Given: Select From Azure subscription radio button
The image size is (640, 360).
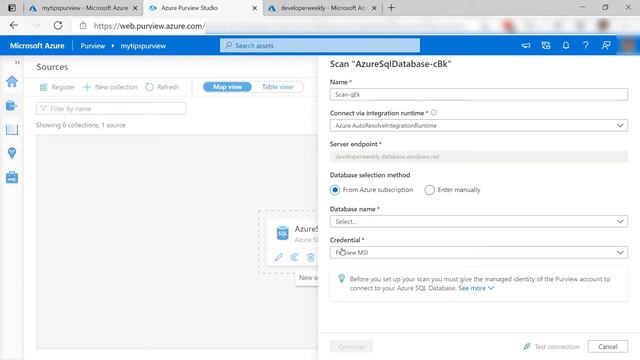Looking at the screenshot, I should (335, 190).
